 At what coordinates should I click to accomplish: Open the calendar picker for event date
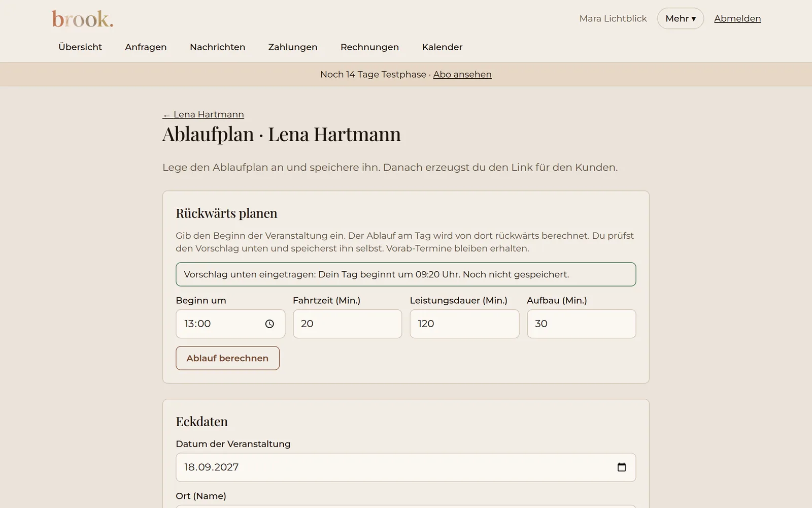point(622,467)
